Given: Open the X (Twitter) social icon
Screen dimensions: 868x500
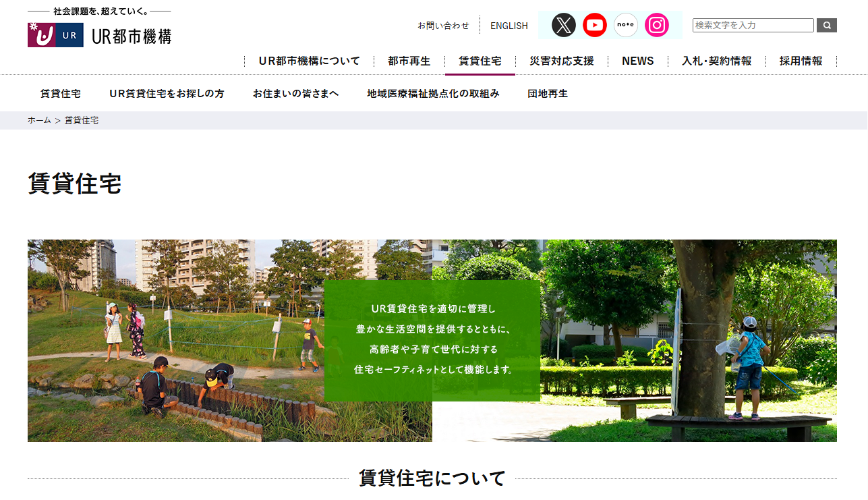Looking at the screenshot, I should pyautogui.click(x=563, y=25).
